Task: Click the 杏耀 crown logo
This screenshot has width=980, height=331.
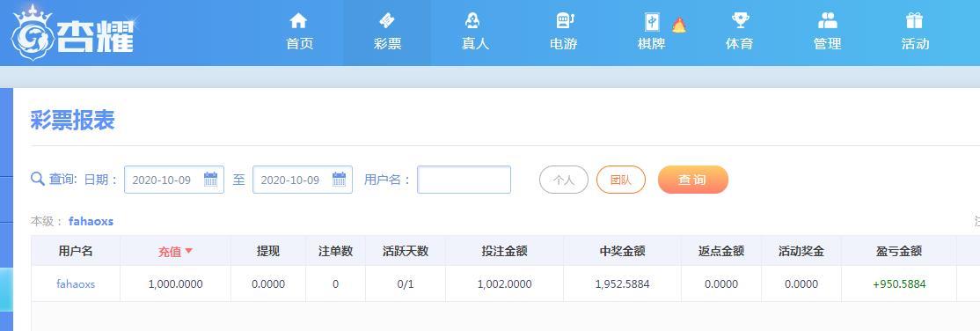Action: [32, 33]
